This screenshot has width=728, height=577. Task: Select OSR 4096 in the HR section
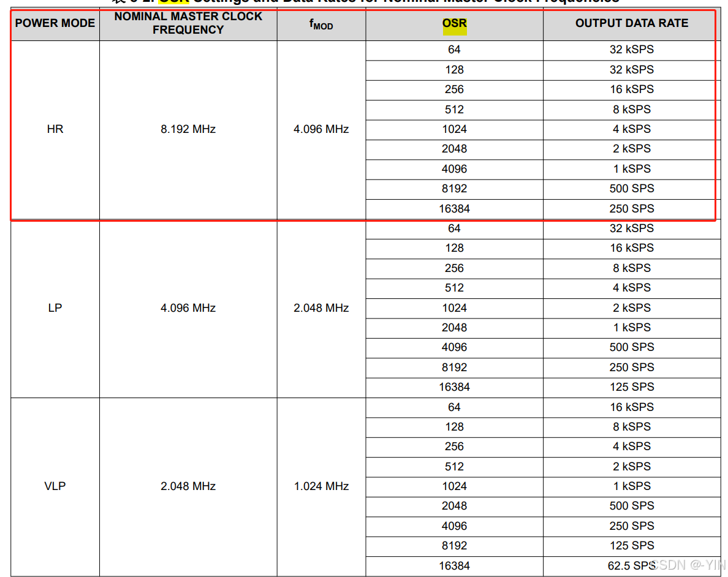pos(454,169)
